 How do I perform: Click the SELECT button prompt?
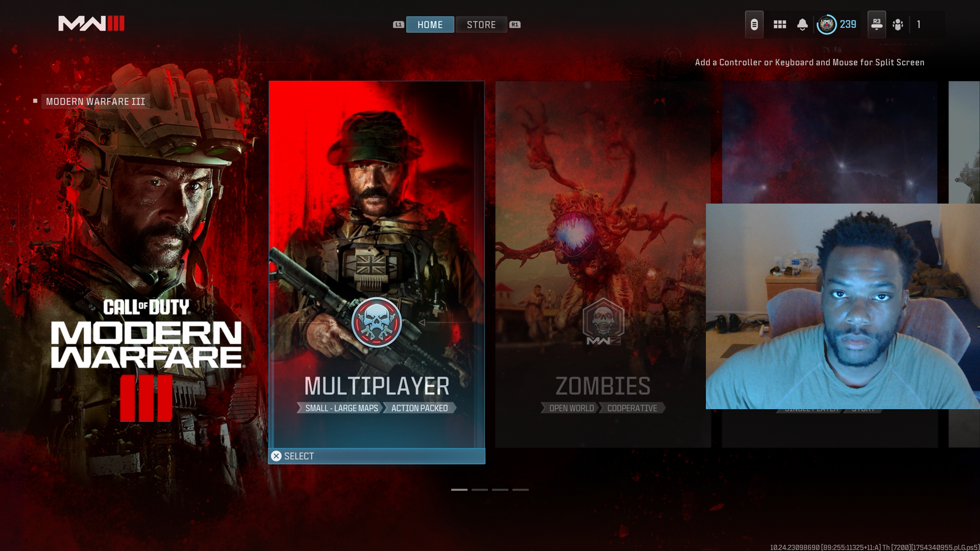pyautogui.click(x=377, y=456)
